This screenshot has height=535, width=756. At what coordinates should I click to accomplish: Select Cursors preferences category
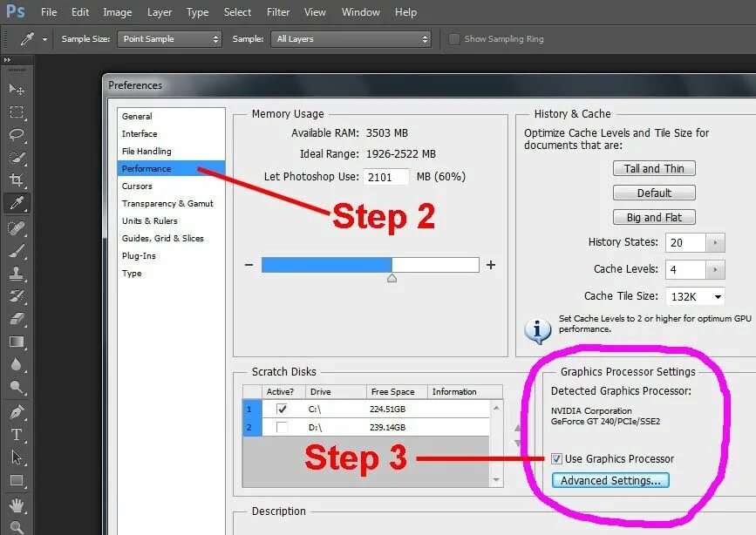click(x=171, y=186)
